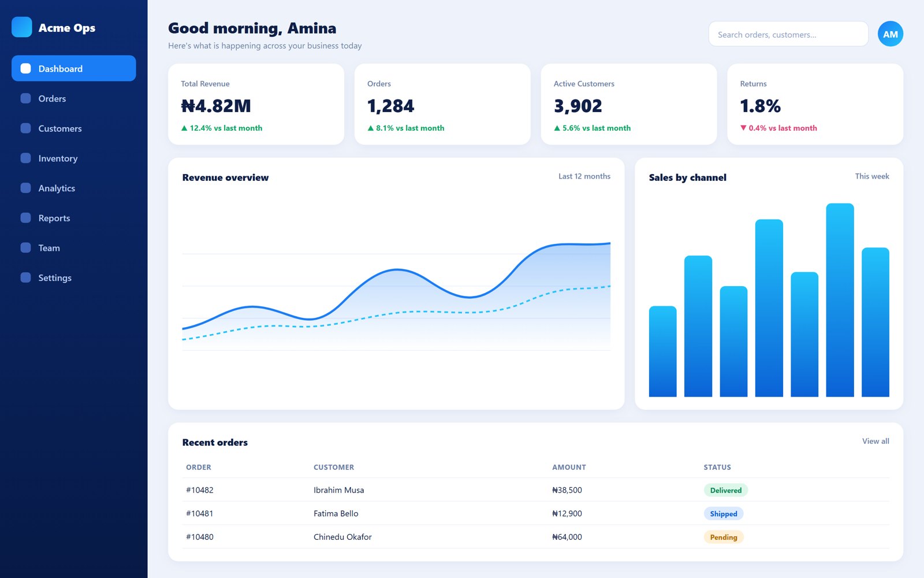Click the shortest bar in Sales by channel
Image resolution: width=924 pixels, height=578 pixels.
662,351
